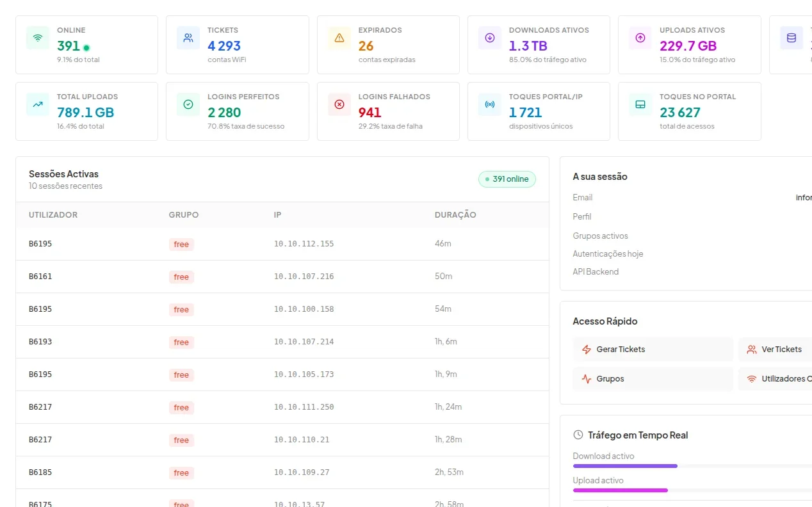Click the duration 1h, 6m

click(x=446, y=342)
